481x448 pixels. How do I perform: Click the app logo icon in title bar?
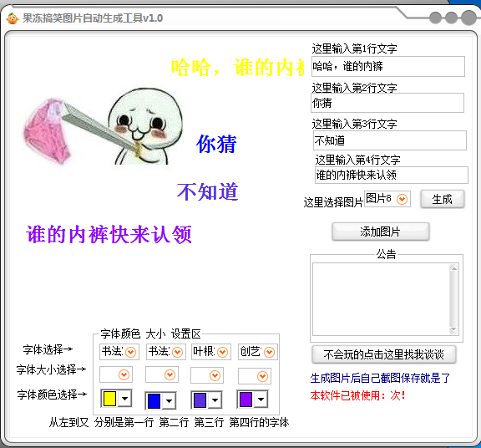[x=13, y=18]
